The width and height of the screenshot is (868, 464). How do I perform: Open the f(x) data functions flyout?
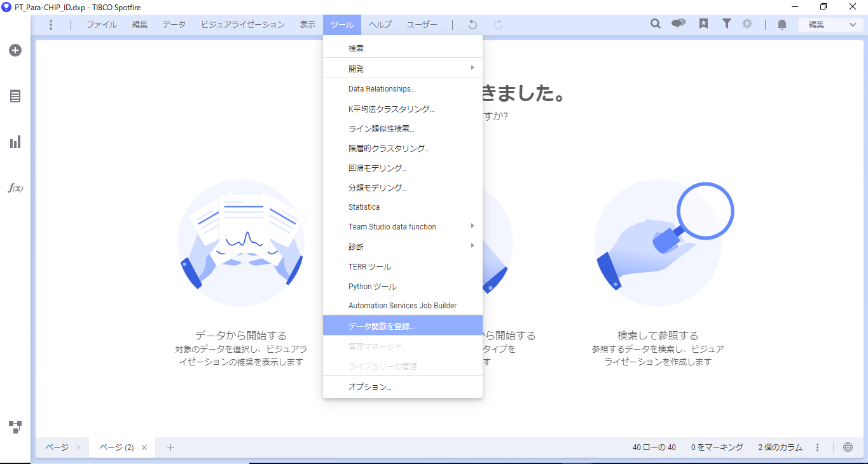pos(15,188)
